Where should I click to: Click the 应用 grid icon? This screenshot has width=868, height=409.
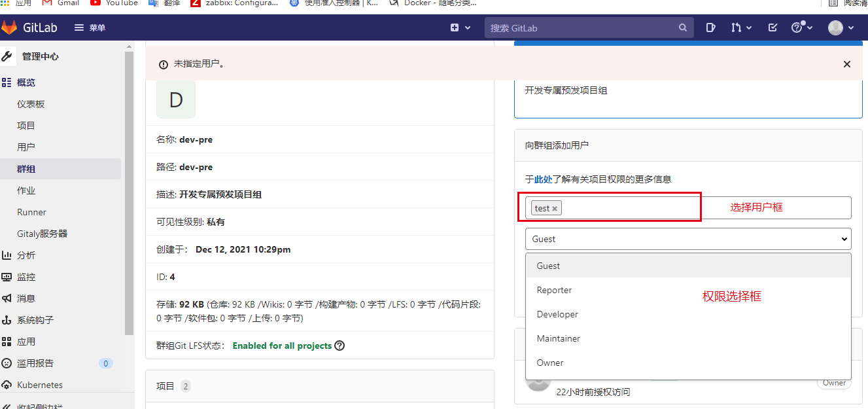click(x=7, y=342)
